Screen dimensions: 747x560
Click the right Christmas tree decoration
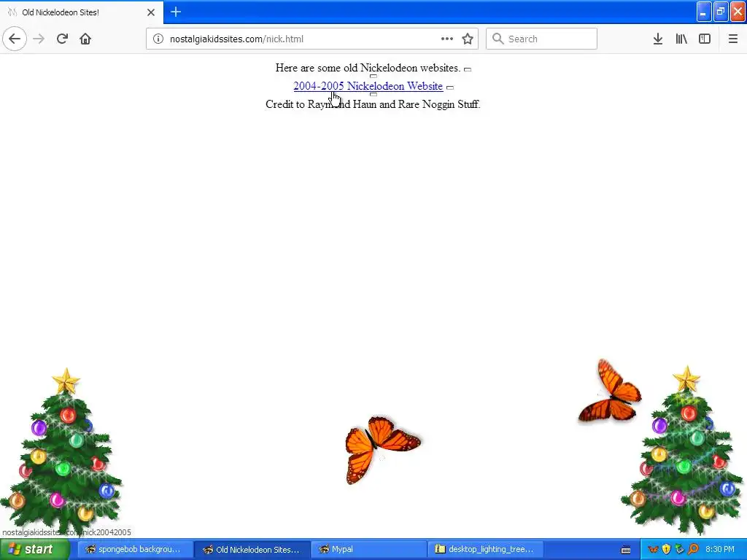tap(684, 450)
